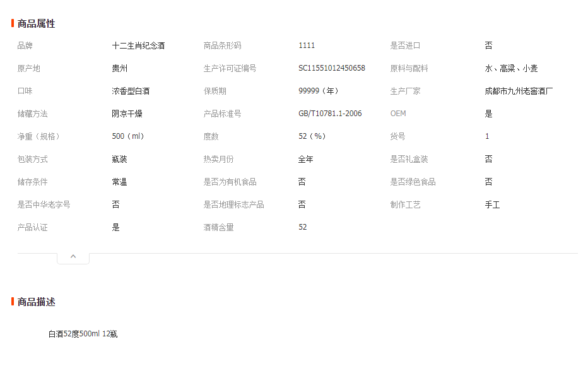Click manufacturer 成都市九州老窖酒厂

point(519,92)
